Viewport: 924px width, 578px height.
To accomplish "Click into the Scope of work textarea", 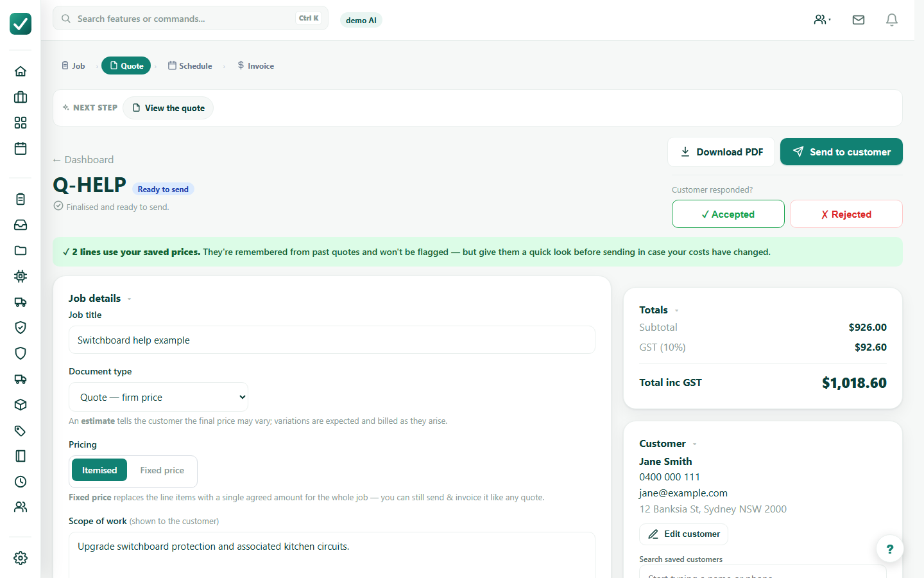I will tap(332, 555).
